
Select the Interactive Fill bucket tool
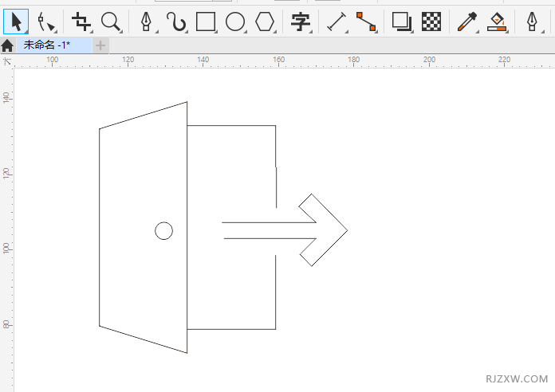pyautogui.click(x=497, y=22)
